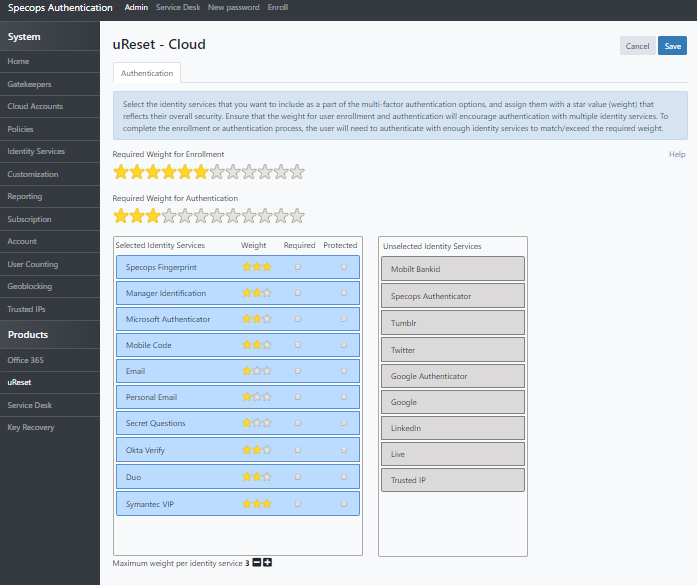Check Required for Manager Identification
This screenshot has width=697, height=585.
coord(298,293)
